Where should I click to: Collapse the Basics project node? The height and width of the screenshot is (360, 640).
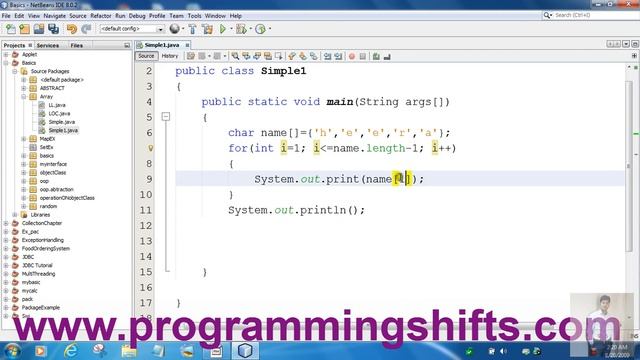(6, 63)
